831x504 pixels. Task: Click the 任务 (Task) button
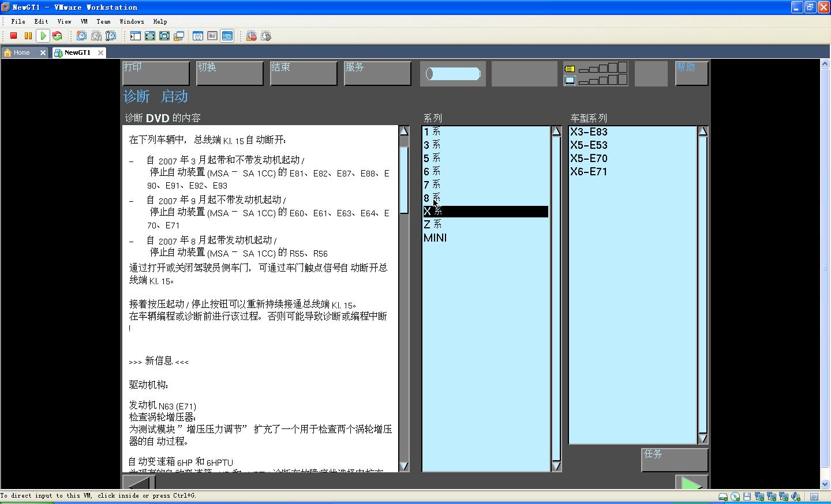tap(675, 460)
